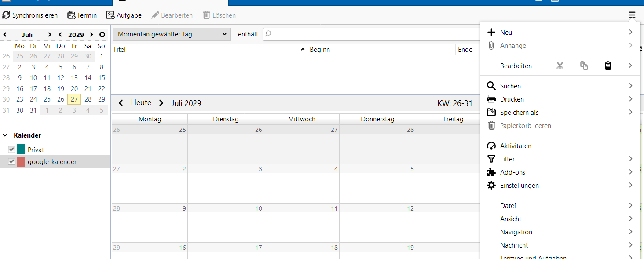Open the Add-ons menu entry
The height and width of the screenshot is (259, 644).
click(x=512, y=172)
